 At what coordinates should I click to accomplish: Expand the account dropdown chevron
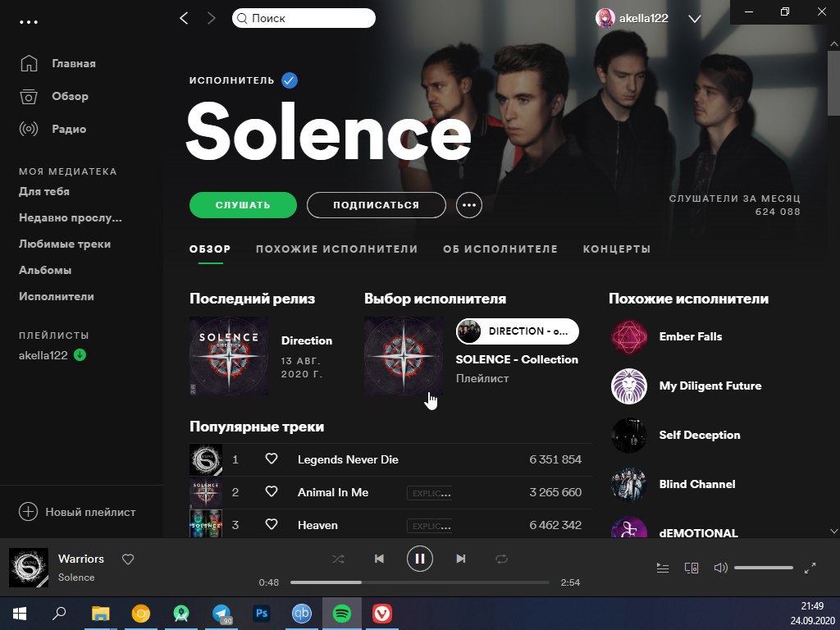695,19
